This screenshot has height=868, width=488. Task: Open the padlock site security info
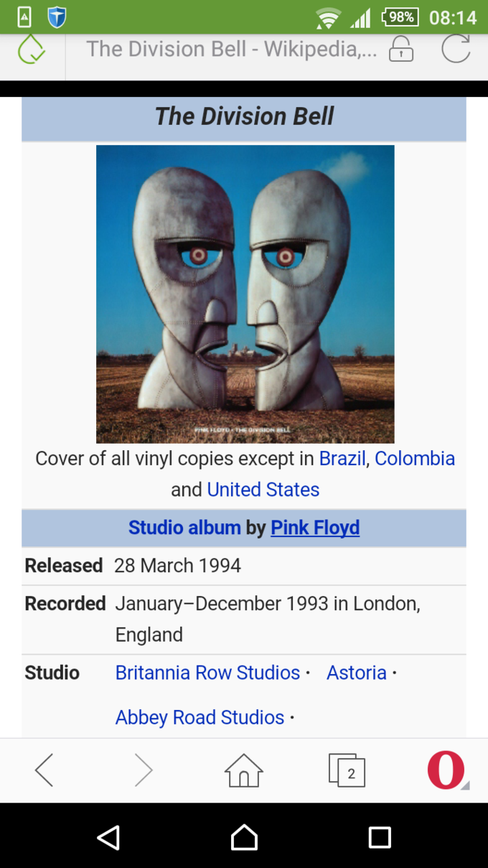pos(401,50)
